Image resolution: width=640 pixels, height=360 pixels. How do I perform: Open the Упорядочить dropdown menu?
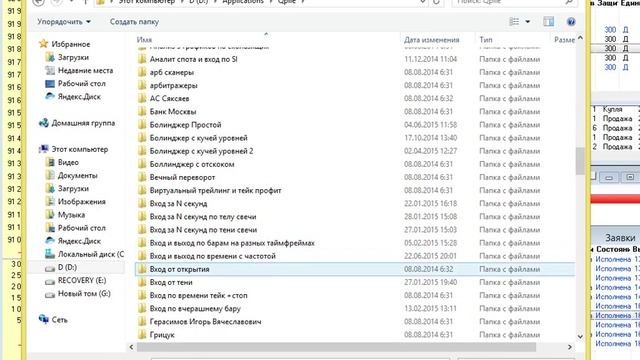click(64, 22)
